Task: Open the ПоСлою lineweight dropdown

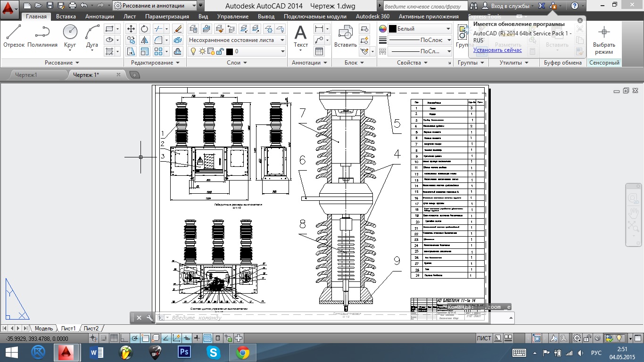Action: coord(420,40)
